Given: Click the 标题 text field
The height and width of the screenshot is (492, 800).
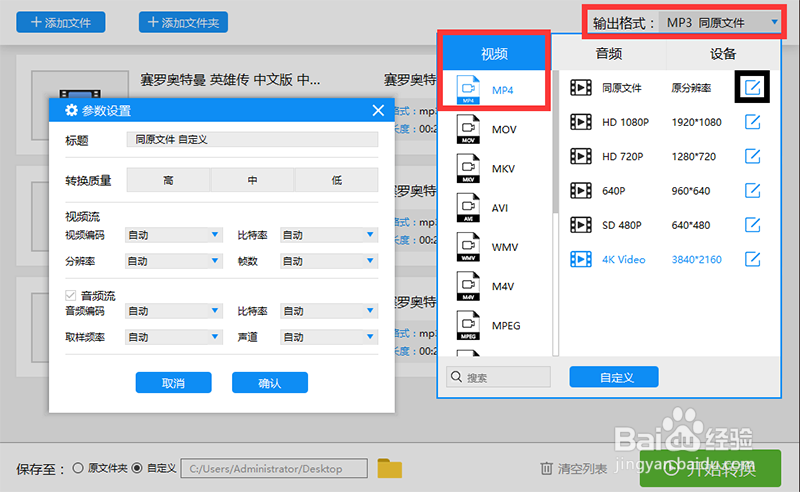Looking at the screenshot, I should coord(253,139).
